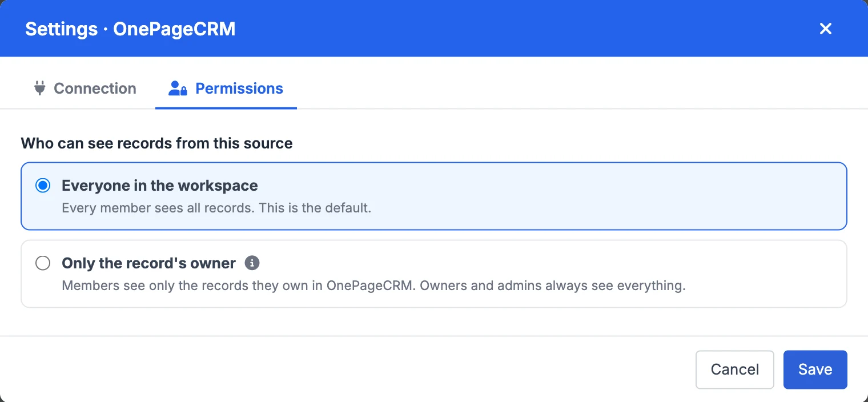This screenshot has height=402, width=868.
Task: Close the Settings dialog with the X icon
Action: click(825, 29)
